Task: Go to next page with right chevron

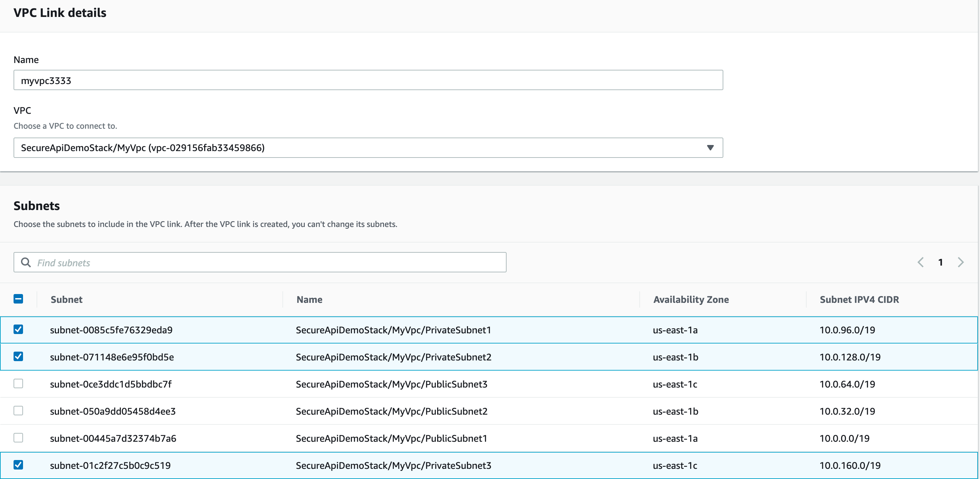Action: pyautogui.click(x=961, y=262)
